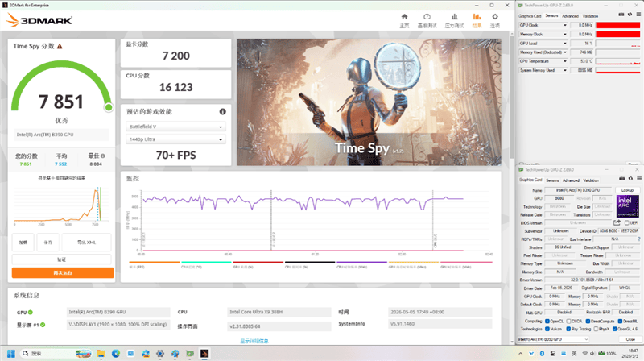The image size is (644, 361).
Task: Click the info icon next to best score label
Action: [103, 156]
